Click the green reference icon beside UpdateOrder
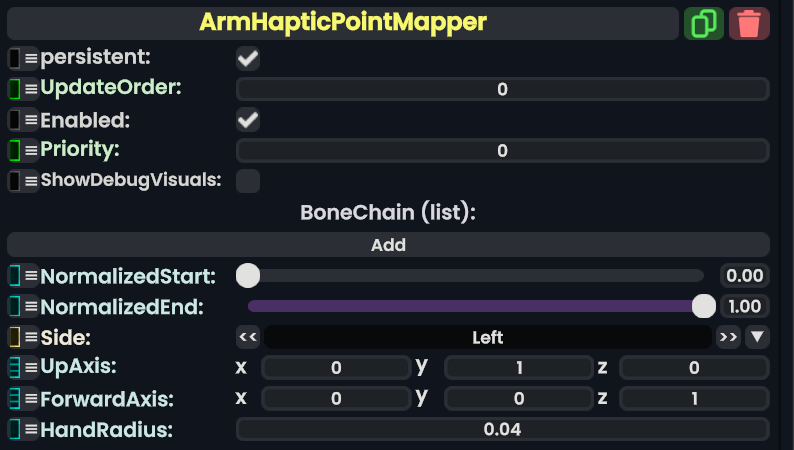Viewport: 794px width, 450px height. 15,89
